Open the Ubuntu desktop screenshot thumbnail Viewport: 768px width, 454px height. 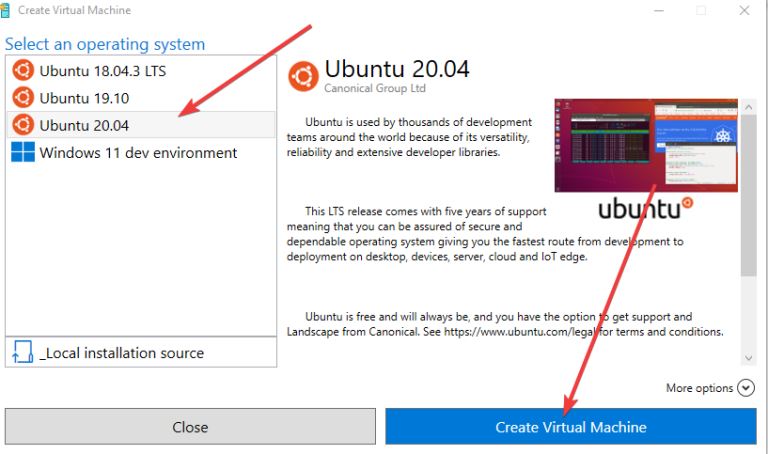click(646, 145)
